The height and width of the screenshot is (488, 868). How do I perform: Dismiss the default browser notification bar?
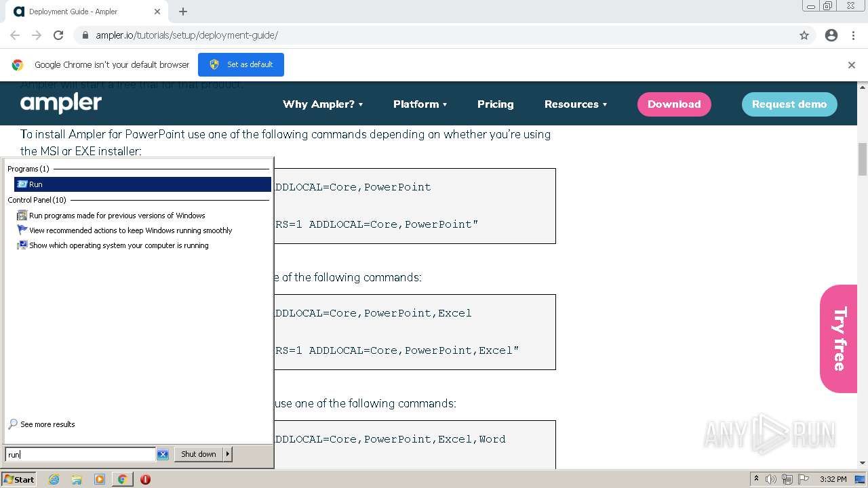[852, 65]
